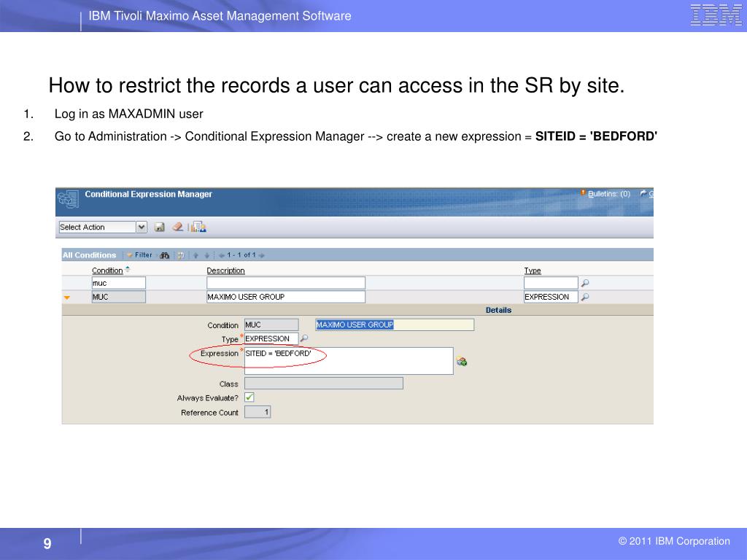Screen dimensions: 747x560
Task: Open lookup for Type filter field
Action: (x=585, y=283)
